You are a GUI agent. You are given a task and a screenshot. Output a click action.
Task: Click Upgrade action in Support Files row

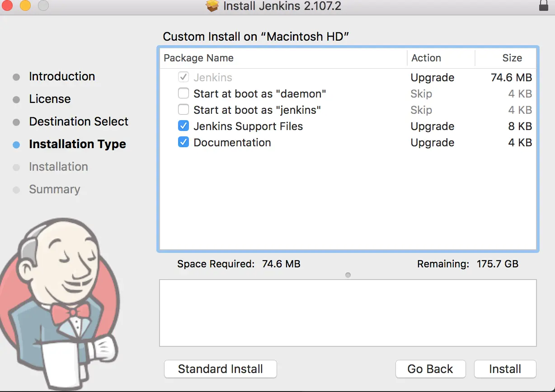(x=433, y=126)
